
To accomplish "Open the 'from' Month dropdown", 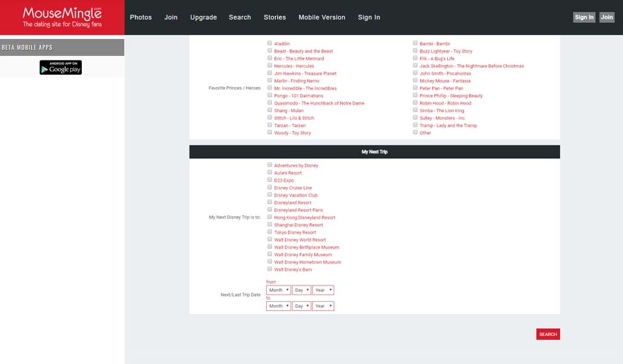I will click(278, 290).
